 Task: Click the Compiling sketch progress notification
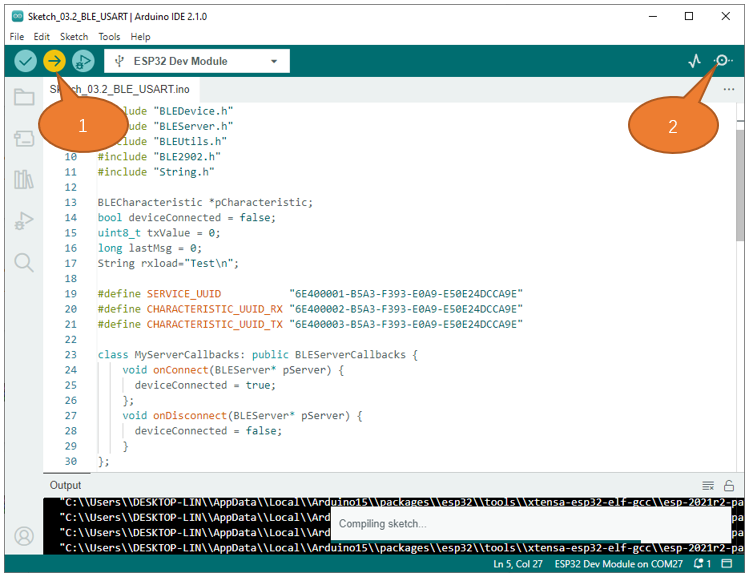[x=530, y=524]
